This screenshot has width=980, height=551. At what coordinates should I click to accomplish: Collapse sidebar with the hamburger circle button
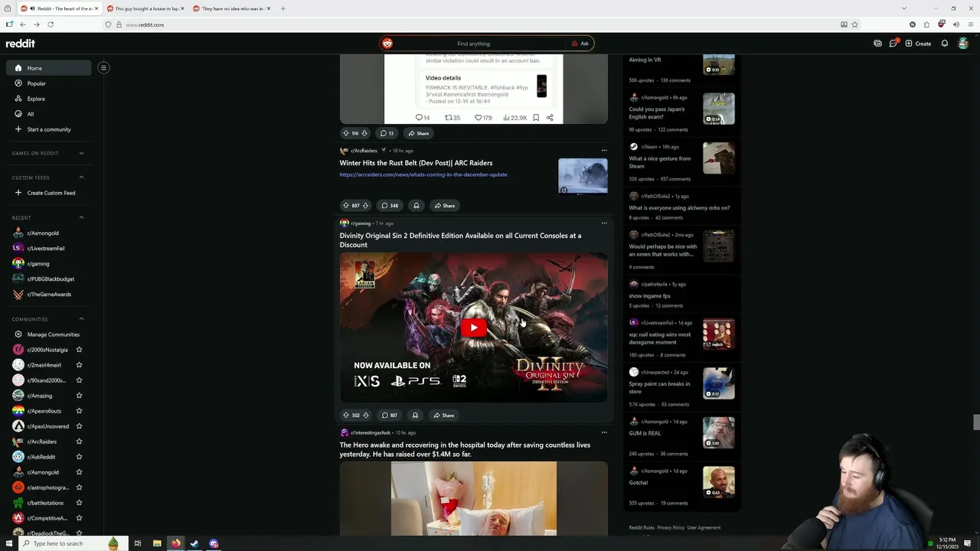point(103,67)
